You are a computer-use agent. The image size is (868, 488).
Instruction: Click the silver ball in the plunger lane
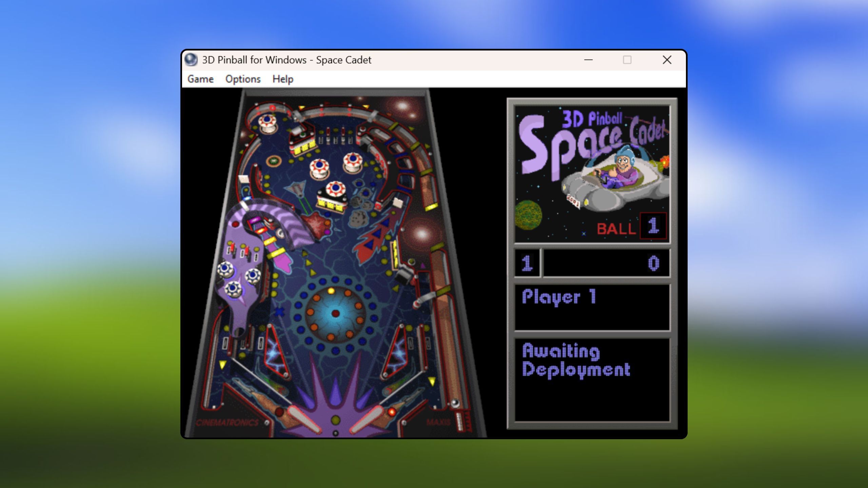coord(455,403)
